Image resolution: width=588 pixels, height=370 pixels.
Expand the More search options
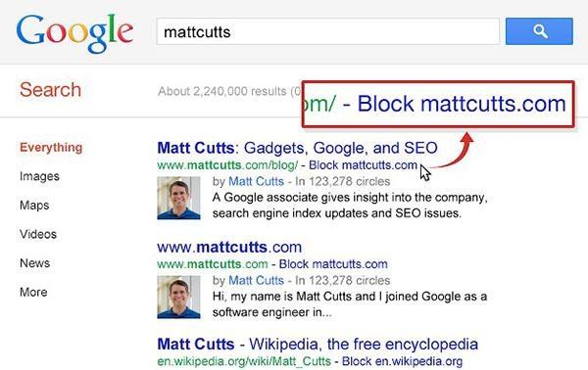coord(33,292)
